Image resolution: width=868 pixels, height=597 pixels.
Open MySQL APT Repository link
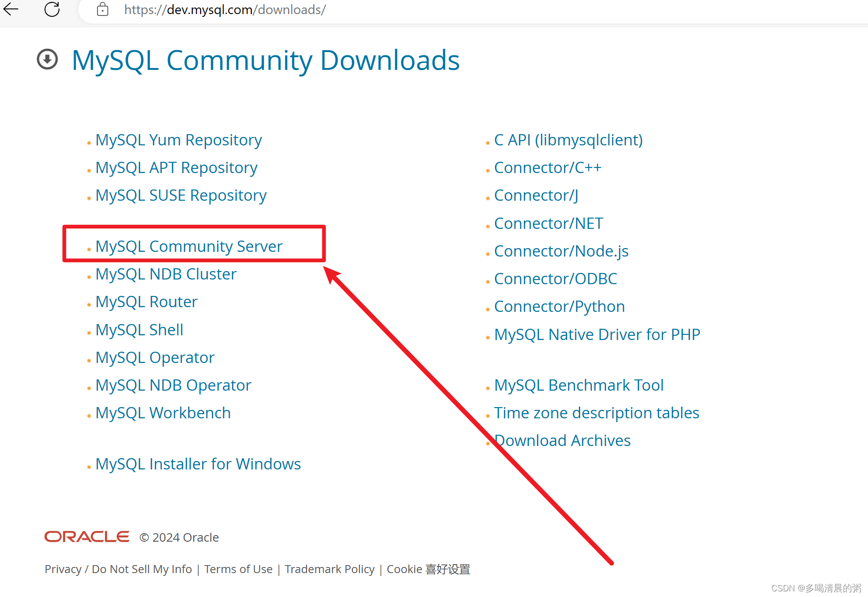point(176,168)
